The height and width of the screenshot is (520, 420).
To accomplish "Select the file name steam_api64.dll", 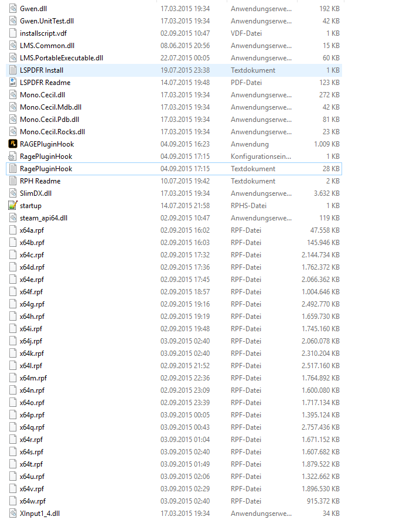I will (x=43, y=218).
